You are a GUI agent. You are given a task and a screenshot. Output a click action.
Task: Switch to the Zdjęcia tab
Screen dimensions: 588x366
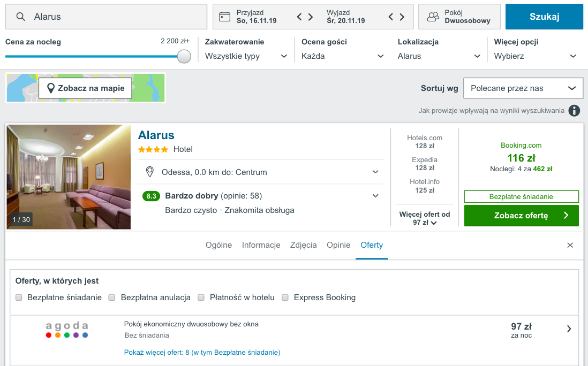pos(304,245)
